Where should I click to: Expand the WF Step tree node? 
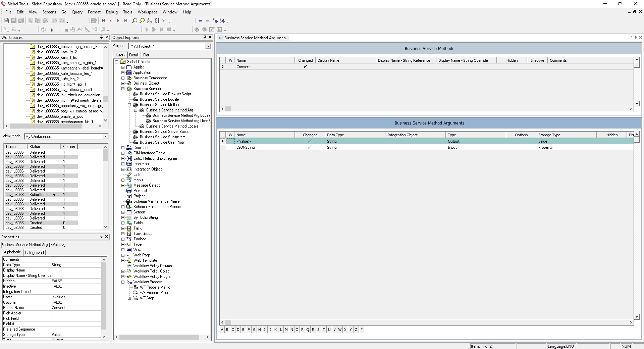pyautogui.click(x=129, y=298)
